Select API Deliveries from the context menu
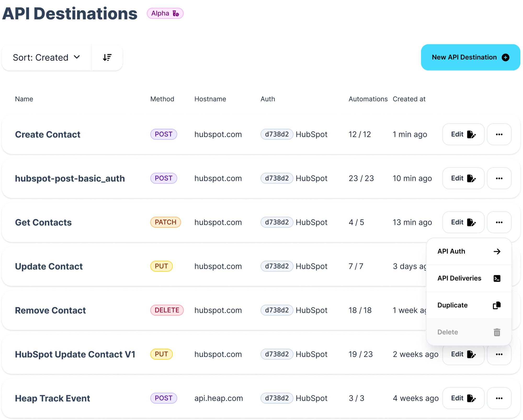Viewport: 523px width, 420px height. pos(469,278)
